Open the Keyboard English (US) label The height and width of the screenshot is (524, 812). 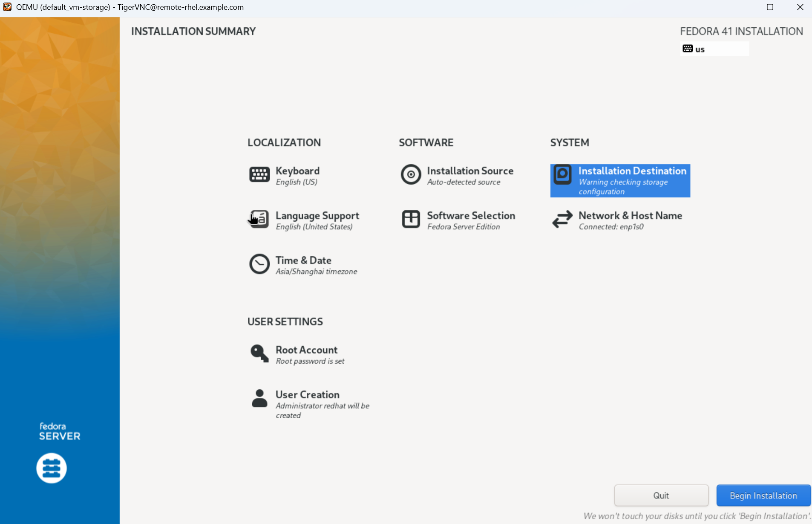pos(296,182)
